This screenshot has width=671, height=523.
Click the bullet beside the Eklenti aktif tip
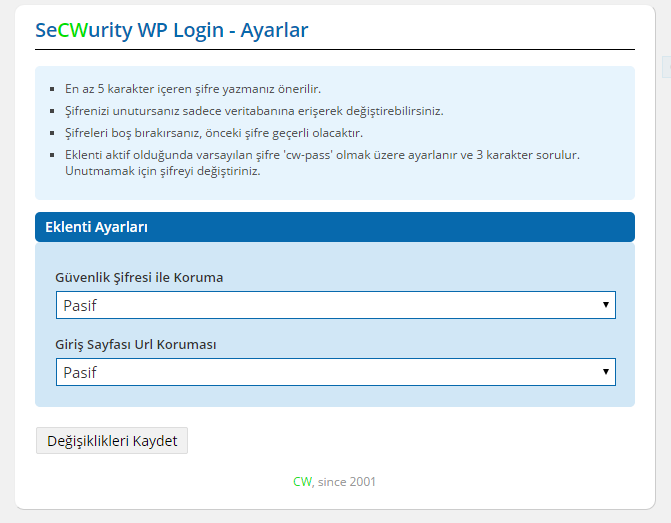point(52,156)
